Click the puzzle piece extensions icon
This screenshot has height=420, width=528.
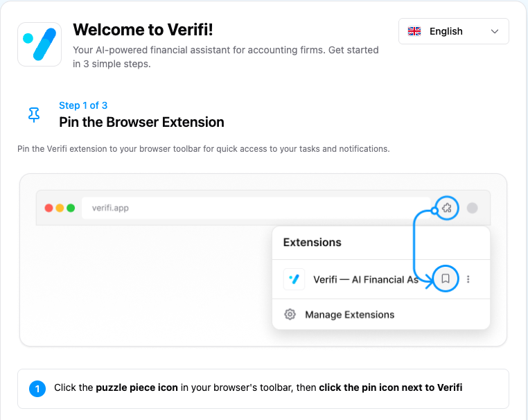(x=447, y=207)
